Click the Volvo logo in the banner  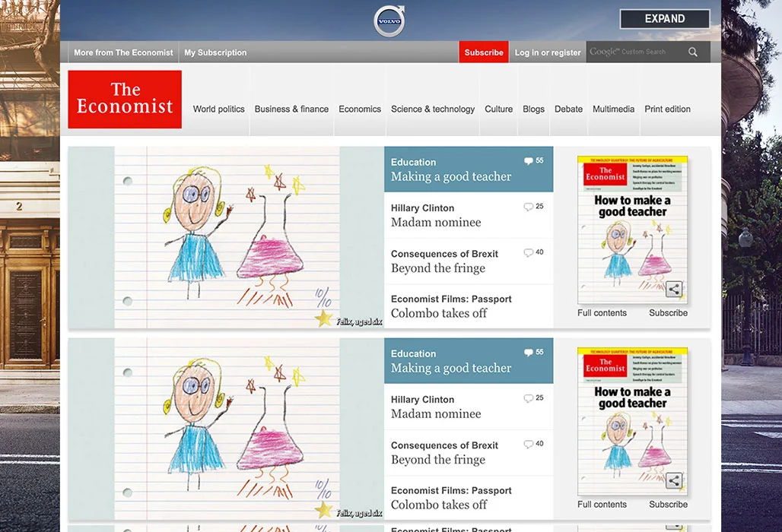389,21
